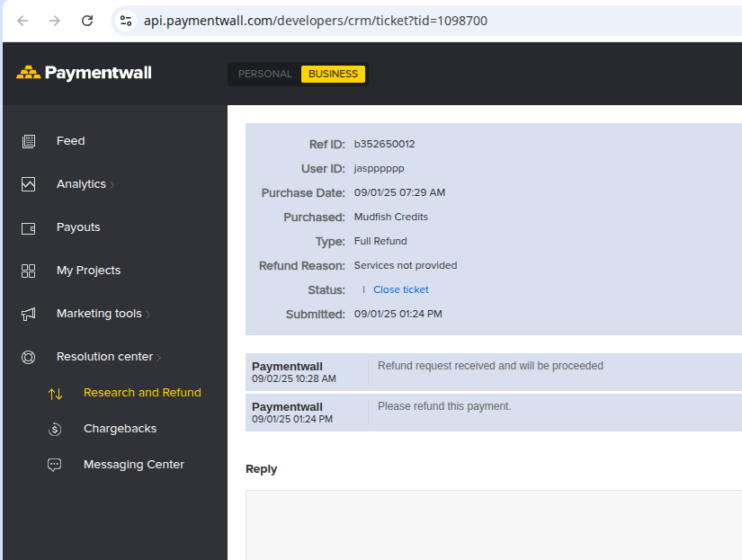Click the message 'Refund request received and will be proceeded'

[x=490, y=366]
